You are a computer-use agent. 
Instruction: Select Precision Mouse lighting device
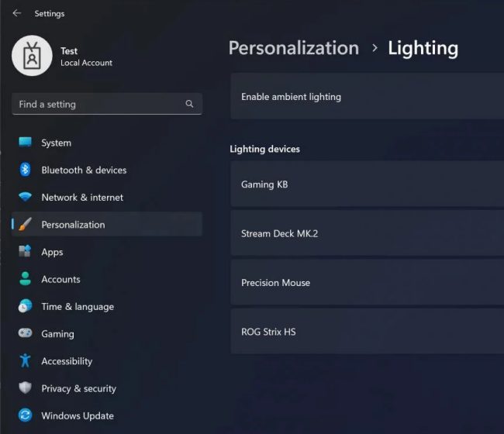(x=367, y=282)
